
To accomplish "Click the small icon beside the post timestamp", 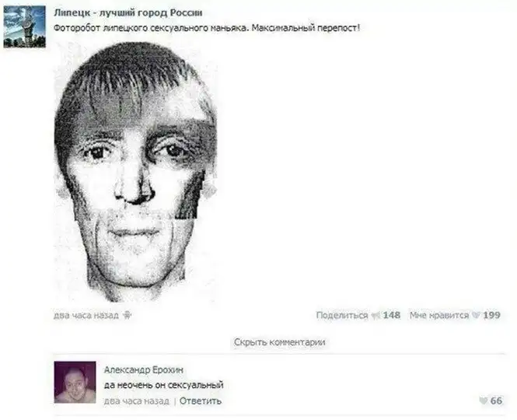I will click(x=127, y=316).
